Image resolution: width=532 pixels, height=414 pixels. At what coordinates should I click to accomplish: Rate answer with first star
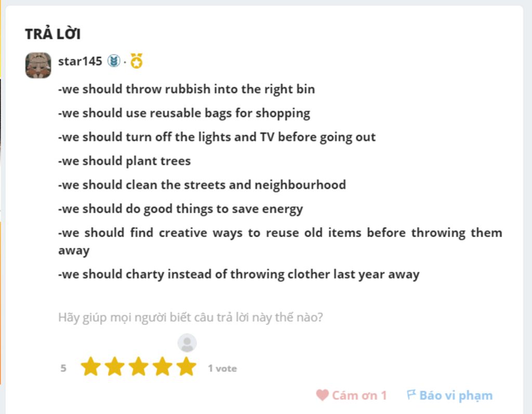pyautogui.click(x=90, y=367)
